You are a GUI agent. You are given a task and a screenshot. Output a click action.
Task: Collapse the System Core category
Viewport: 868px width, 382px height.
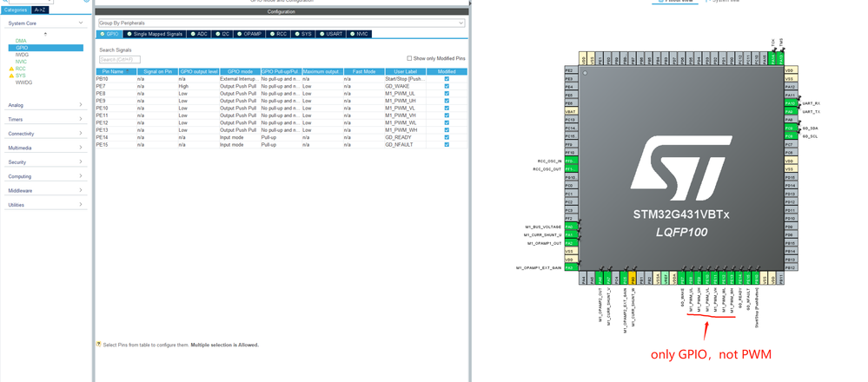(81, 23)
